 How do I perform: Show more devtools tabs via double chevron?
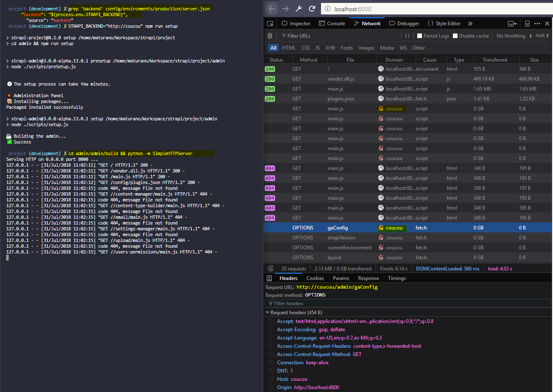coord(470,24)
